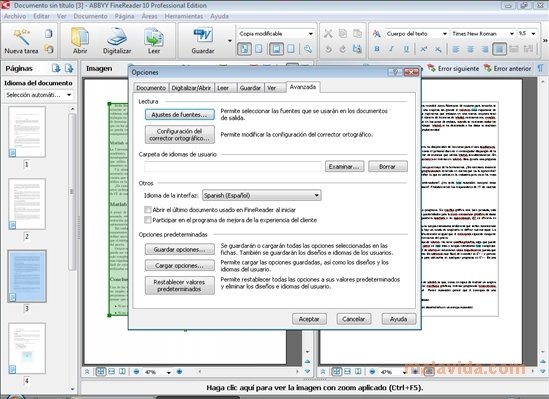Click the superscript x² icon

pos(424,49)
